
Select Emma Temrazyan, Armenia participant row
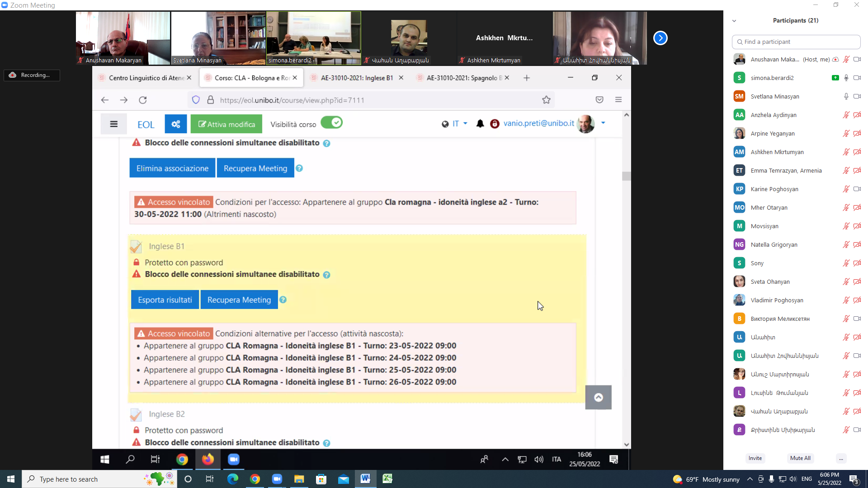(797, 170)
